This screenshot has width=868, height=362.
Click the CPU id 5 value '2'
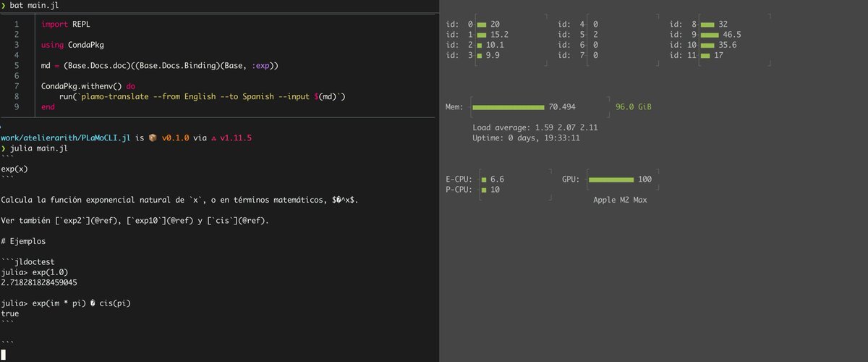pyautogui.click(x=595, y=34)
